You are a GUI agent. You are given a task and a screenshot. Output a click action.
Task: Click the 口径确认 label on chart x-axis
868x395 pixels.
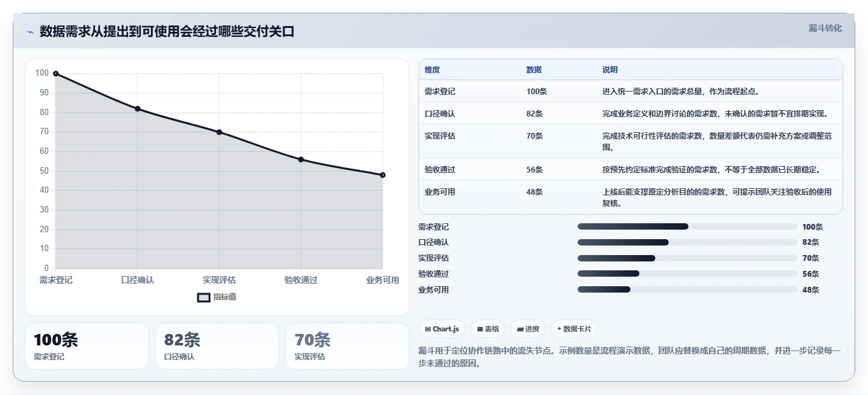tap(138, 280)
